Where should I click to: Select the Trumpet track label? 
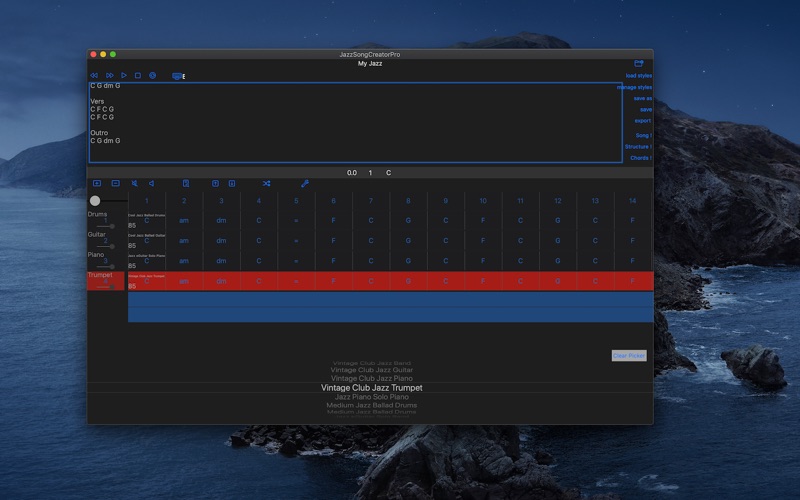point(100,274)
